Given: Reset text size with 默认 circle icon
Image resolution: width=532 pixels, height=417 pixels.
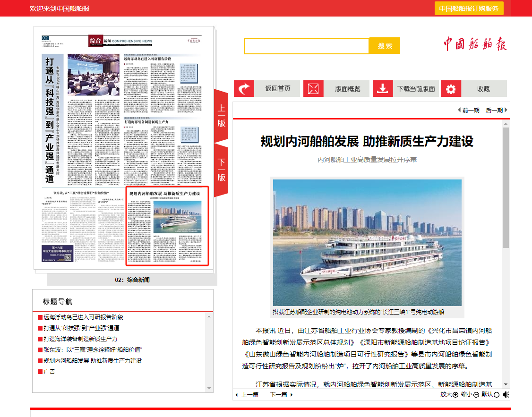Looking at the screenshot, I should [496, 394].
